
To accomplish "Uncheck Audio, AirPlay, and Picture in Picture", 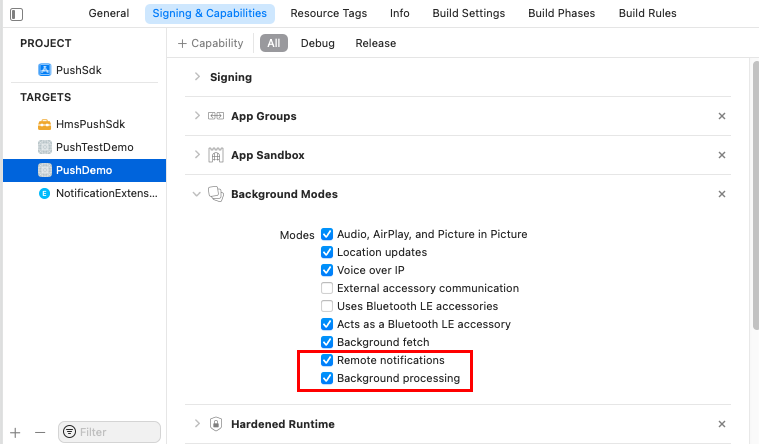I will click(327, 234).
